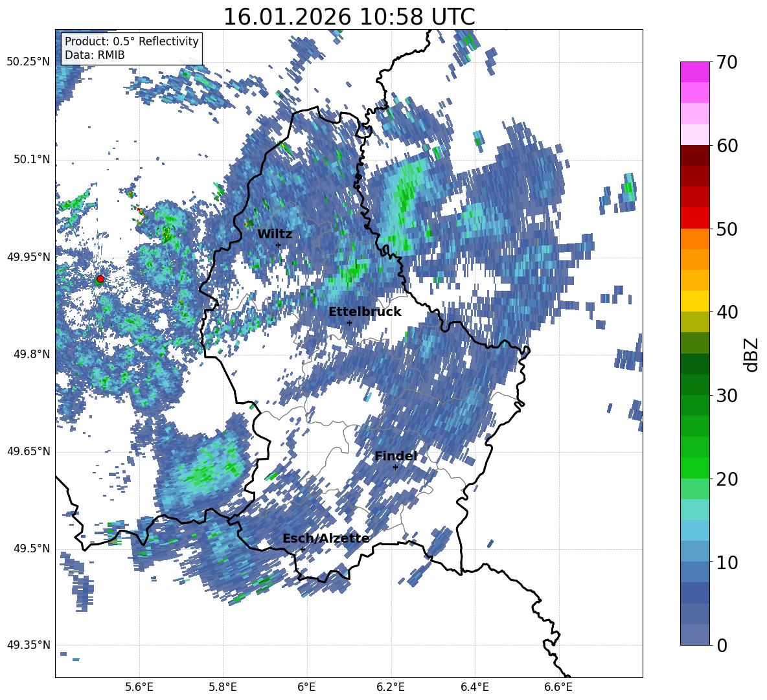Click the dBZ colorbar axis label
Screen dimensions: 767x700
coord(752,354)
